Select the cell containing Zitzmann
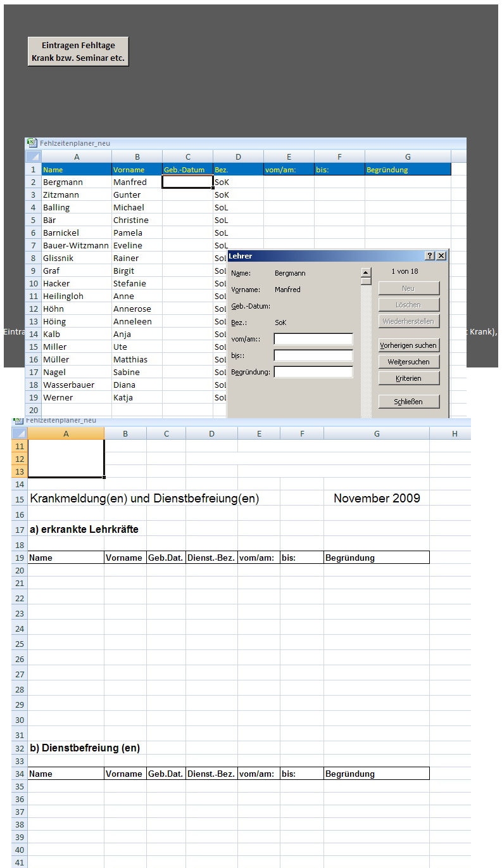Viewport: 502px width, 868px height. 77,195
